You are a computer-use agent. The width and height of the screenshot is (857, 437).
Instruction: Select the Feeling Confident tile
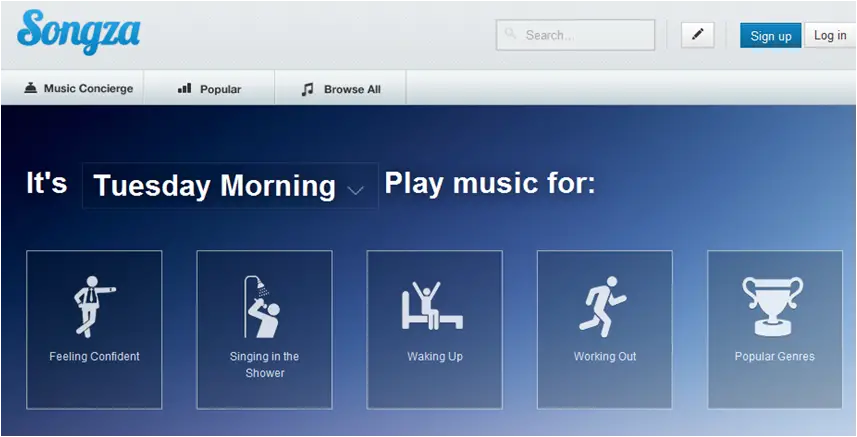coord(94,329)
